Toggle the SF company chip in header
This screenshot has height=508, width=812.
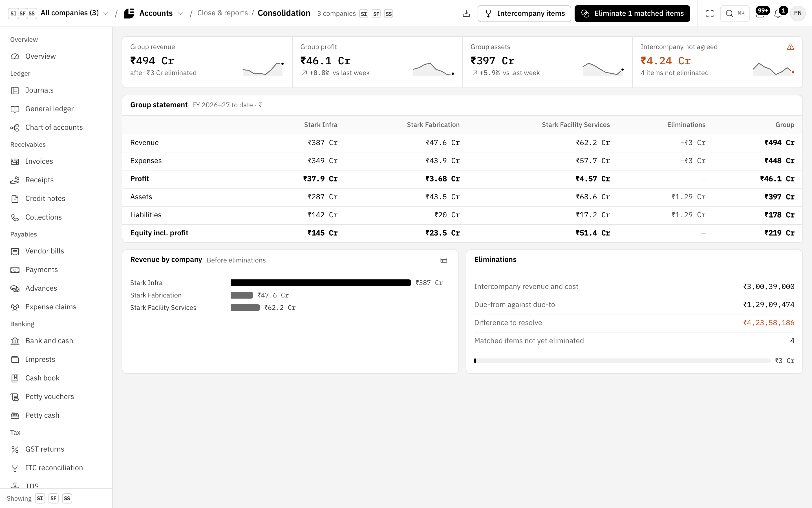376,14
